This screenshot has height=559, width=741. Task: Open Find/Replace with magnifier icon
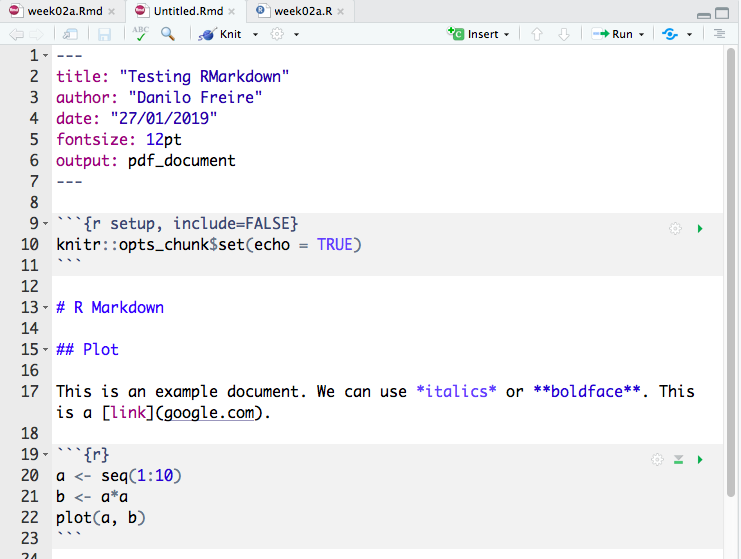tap(168, 34)
